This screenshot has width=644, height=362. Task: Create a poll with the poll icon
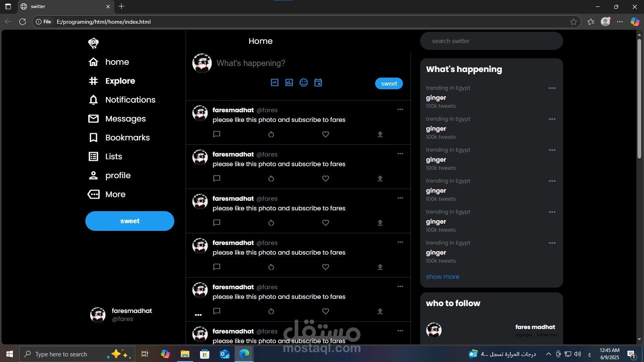pyautogui.click(x=289, y=82)
